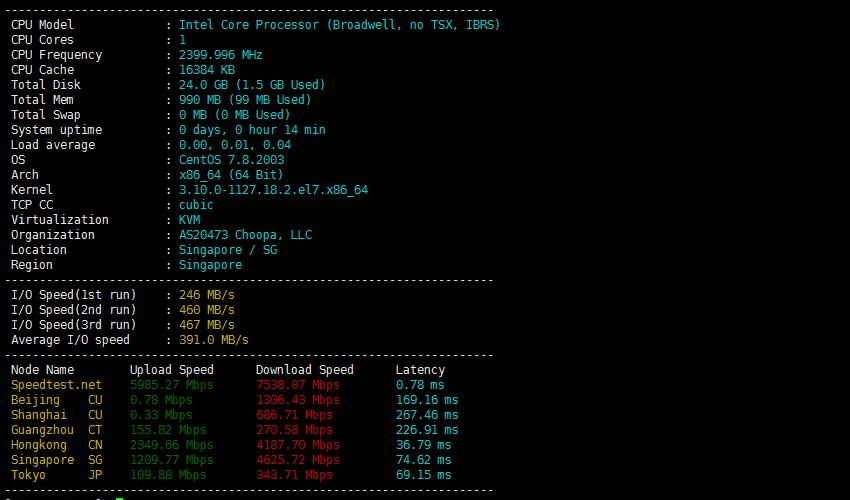
Task: Select the Node Name column header
Action: 42,370
